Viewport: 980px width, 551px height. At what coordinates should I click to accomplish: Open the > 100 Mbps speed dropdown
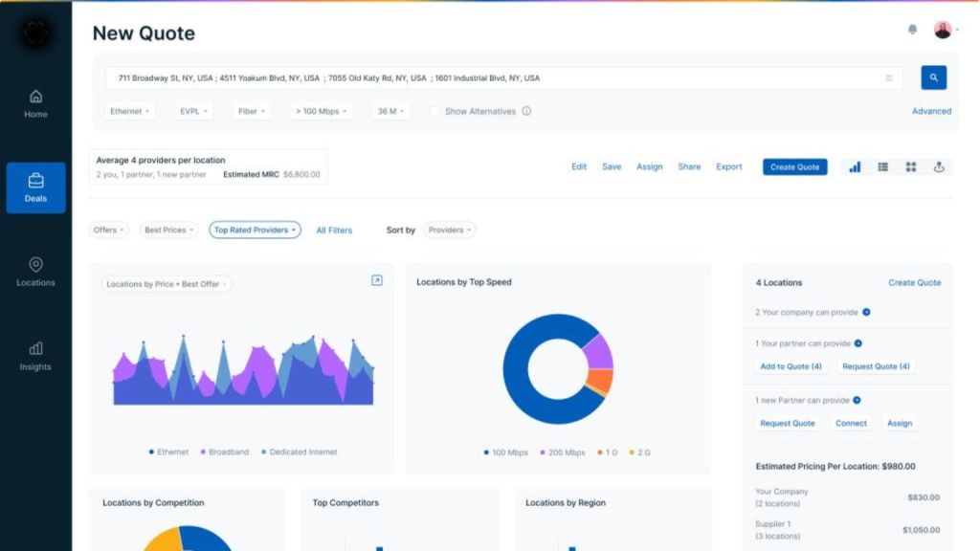click(x=321, y=111)
